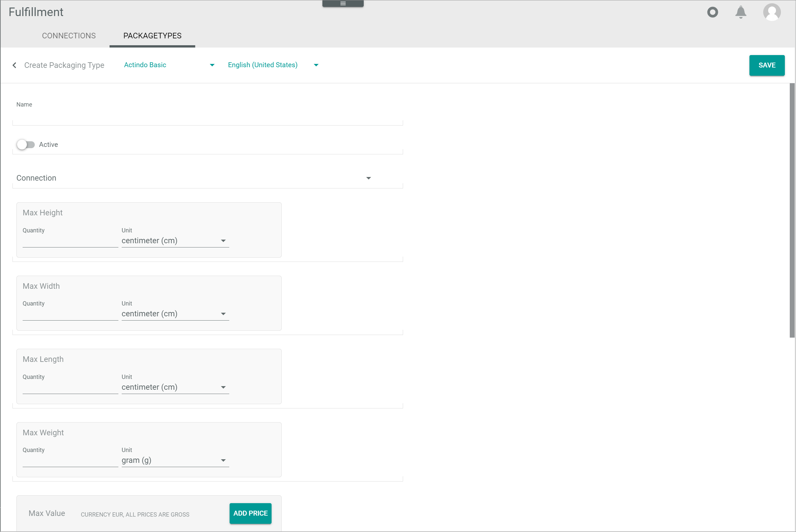
Task: Open the hamburger menu at top center
Action: pos(342,3)
